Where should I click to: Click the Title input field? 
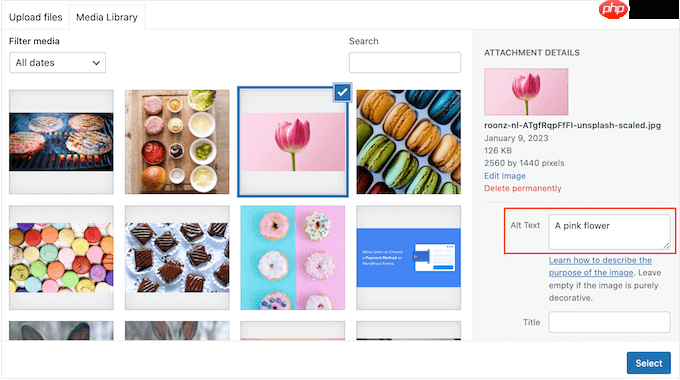[609, 322]
